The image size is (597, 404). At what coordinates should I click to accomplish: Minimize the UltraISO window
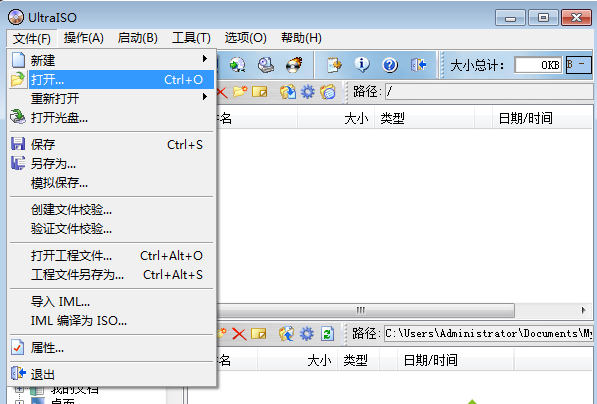[510, 18]
